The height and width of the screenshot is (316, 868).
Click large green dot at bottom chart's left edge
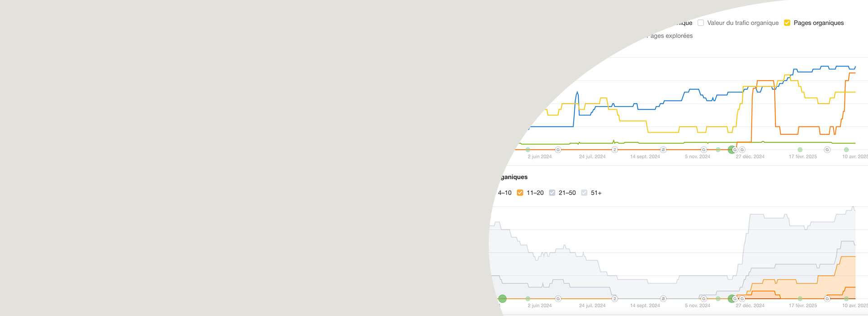[x=502, y=298]
